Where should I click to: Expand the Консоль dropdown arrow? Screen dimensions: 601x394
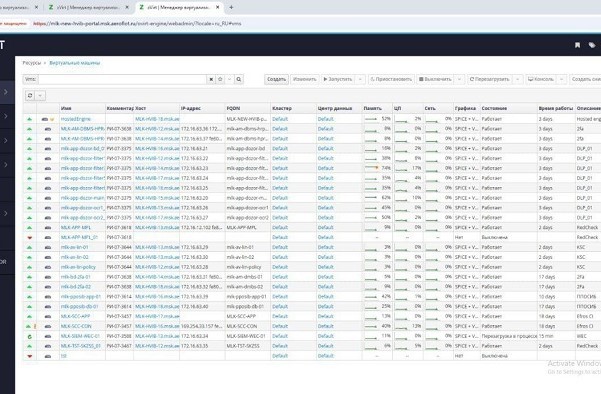pyautogui.click(x=562, y=79)
